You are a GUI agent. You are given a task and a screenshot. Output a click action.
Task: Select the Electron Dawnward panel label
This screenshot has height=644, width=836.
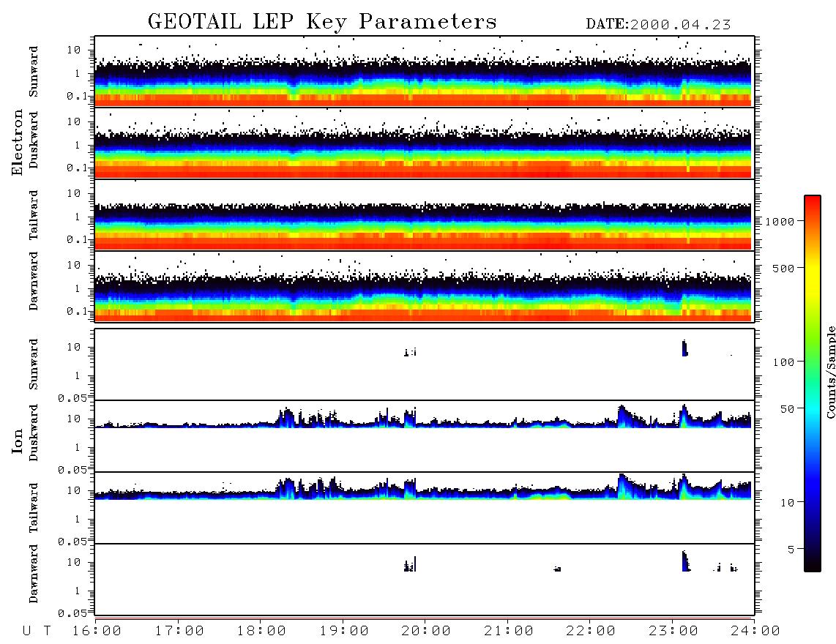tap(34, 282)
